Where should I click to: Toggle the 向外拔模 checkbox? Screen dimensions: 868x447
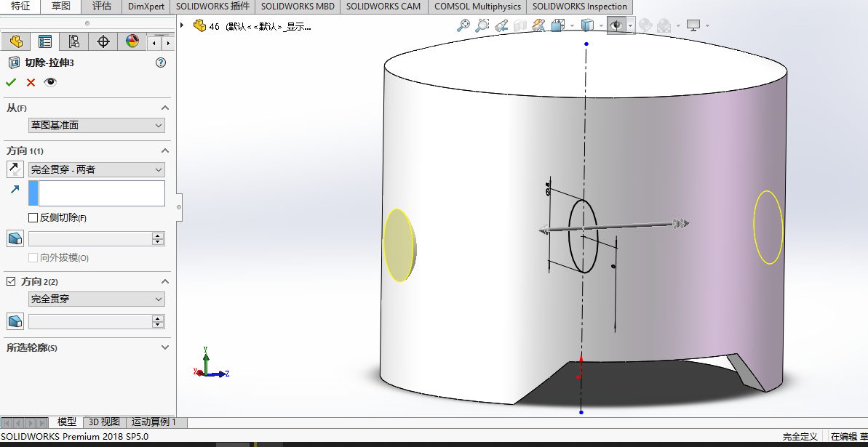click(33, 258)
